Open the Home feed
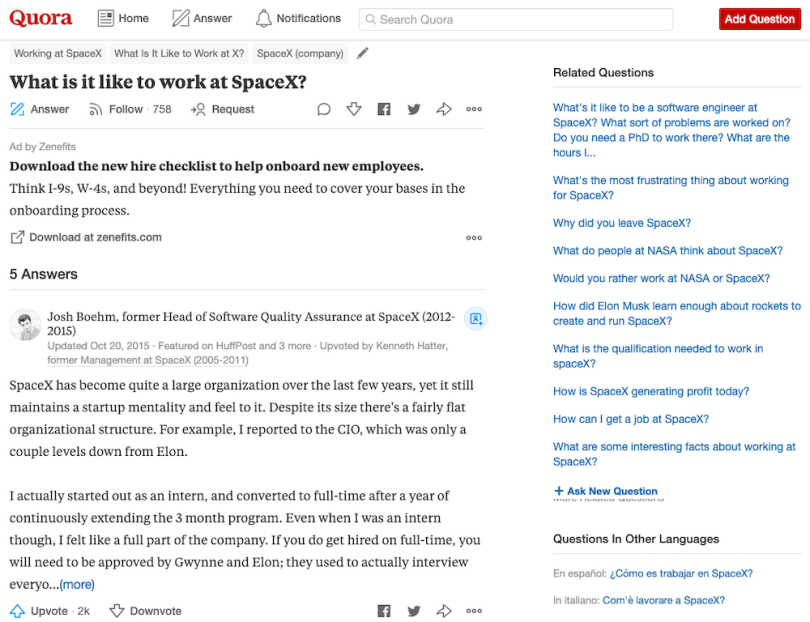Image resolution: width=810 pixels, height=622 pixels. click(x=123, y=19)
